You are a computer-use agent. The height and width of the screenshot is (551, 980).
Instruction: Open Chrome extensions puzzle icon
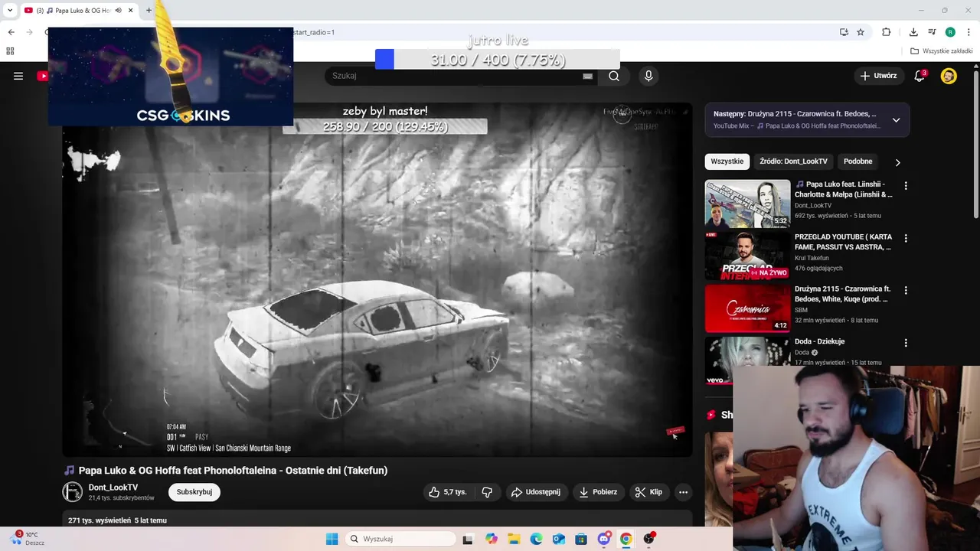[x=886, y=32]
